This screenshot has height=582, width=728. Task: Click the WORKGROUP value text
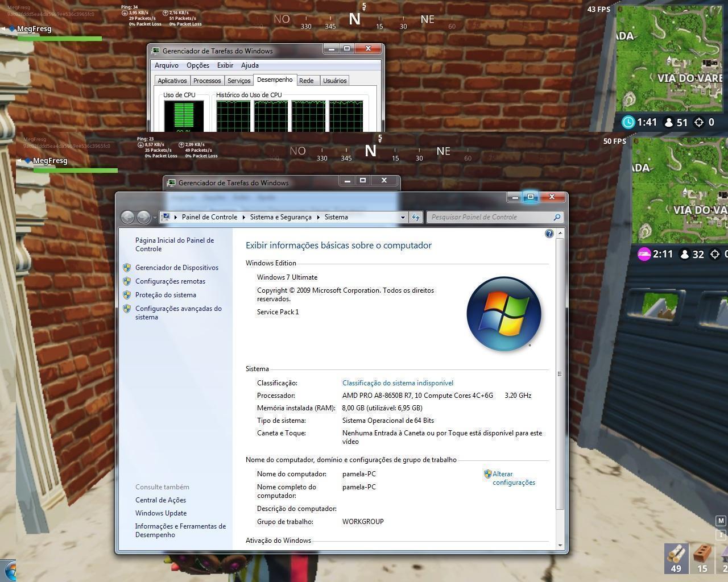(363, 522)
